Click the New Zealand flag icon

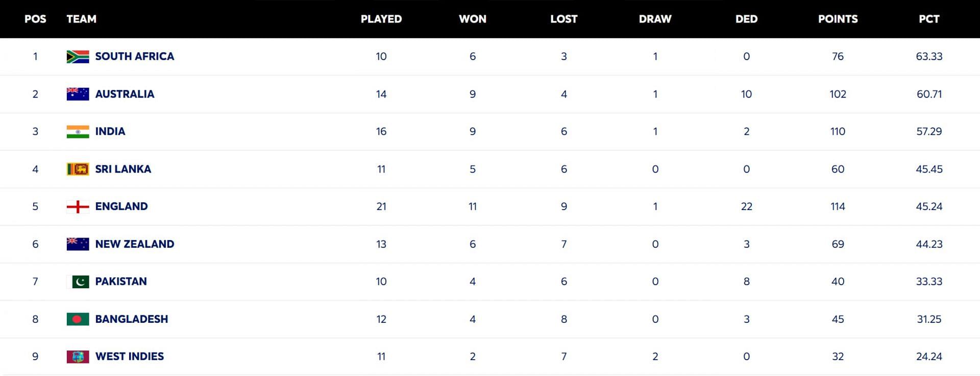(78, 244)
